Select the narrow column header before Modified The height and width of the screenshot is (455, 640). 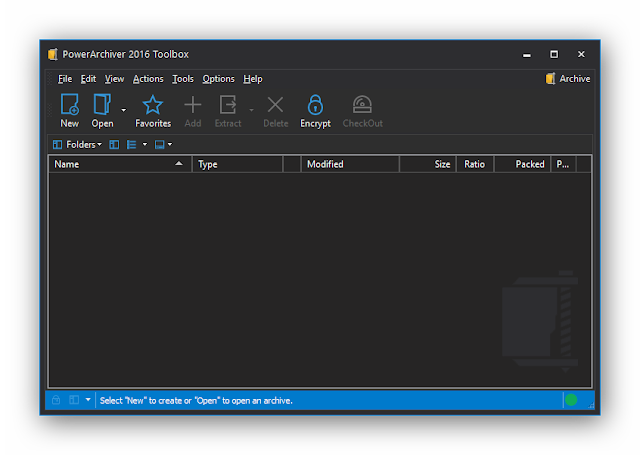[292, 164]
